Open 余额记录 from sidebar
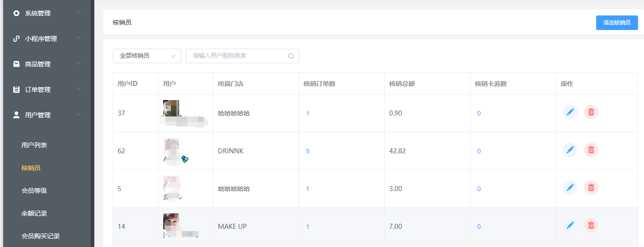The width and height of the screenshot is (644, 247). pos(34,213)
